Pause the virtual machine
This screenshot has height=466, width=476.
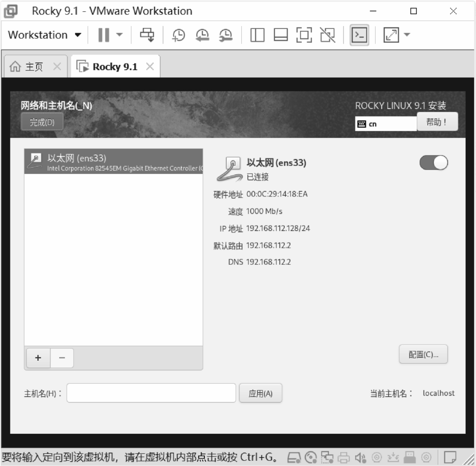[104, 35]
